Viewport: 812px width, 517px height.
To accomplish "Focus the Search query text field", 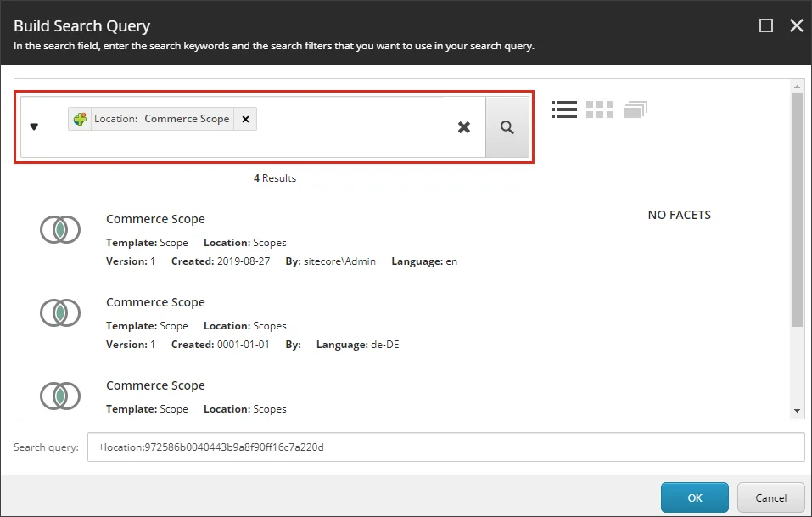I will [445, 447].
